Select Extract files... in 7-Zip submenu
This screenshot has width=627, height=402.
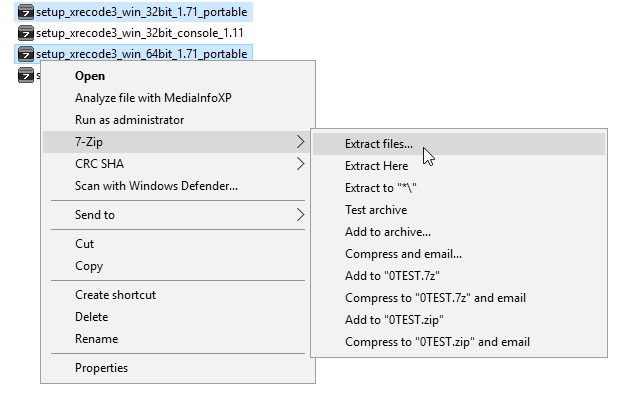pyautogui.click(x=459, y=144)
